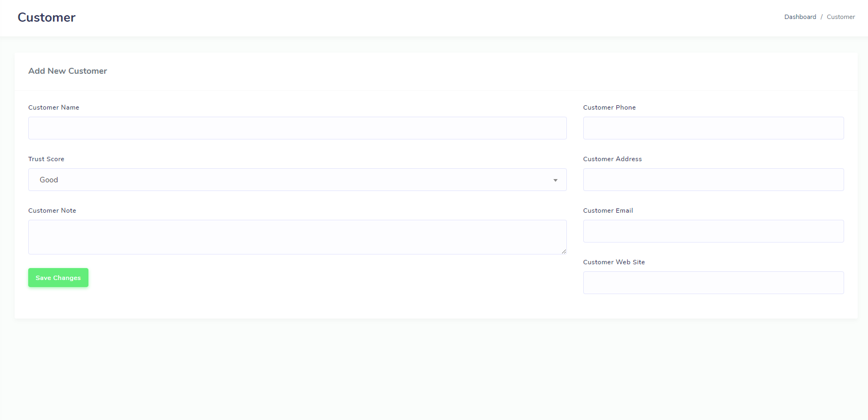This screenshot has height=420, width=868.
Task: Click the Customer Address label
Action: pyautogui.click(x=612, y=159)
